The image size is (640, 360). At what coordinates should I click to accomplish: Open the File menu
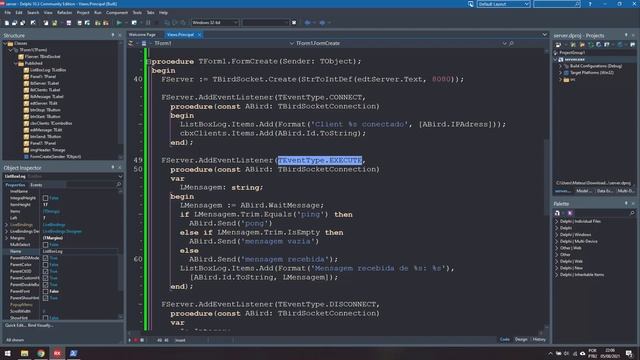[7, 13]
